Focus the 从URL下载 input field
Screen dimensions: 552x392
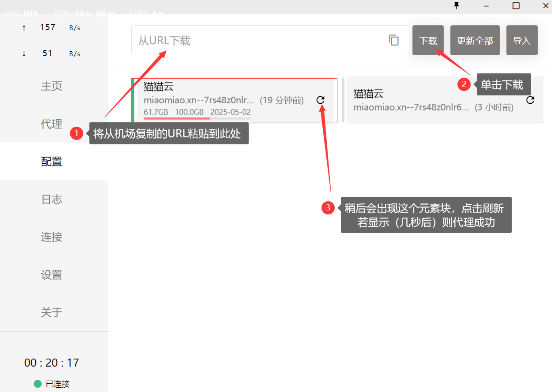pos(259,41)
